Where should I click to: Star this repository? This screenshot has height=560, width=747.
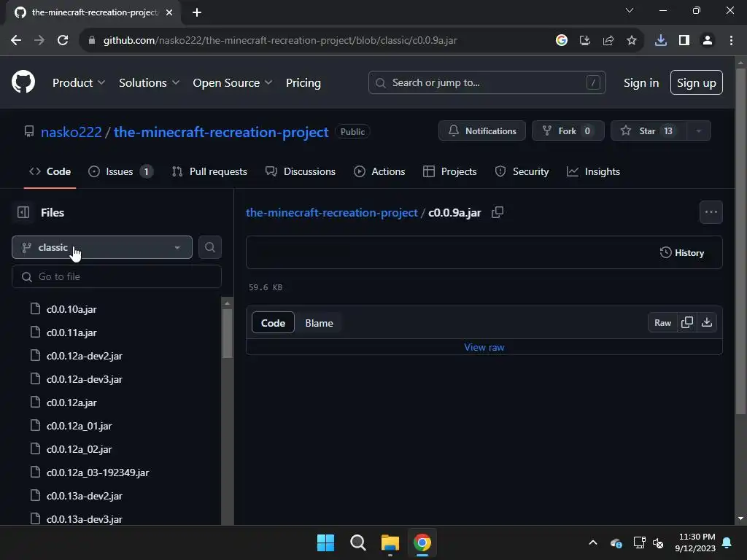click(x=649, y=131)
